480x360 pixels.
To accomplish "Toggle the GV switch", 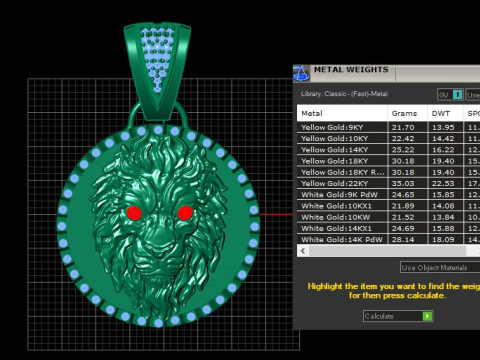I will click(451, 95).
